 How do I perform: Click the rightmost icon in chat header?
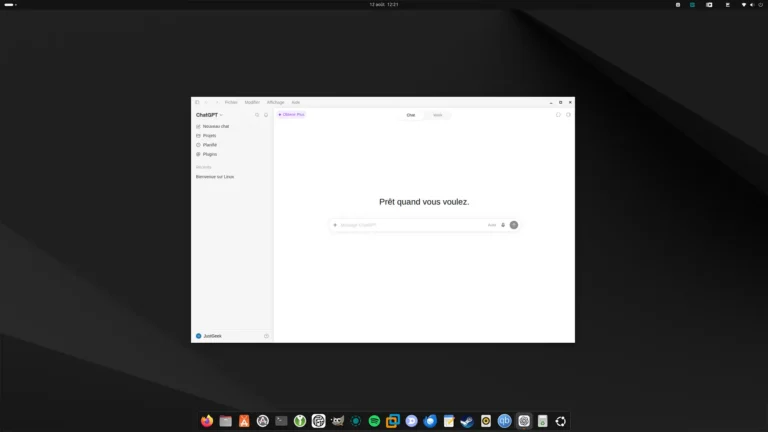coord(568,115)
